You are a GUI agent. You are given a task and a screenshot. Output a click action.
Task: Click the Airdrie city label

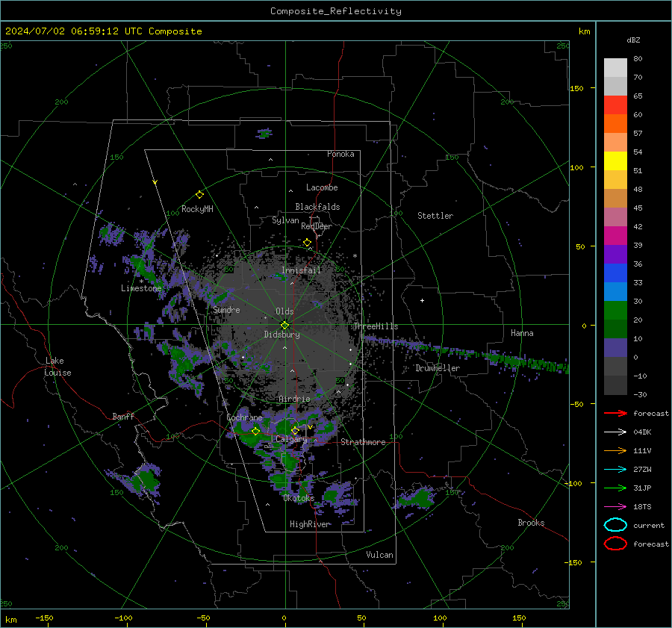click(294, 399)
